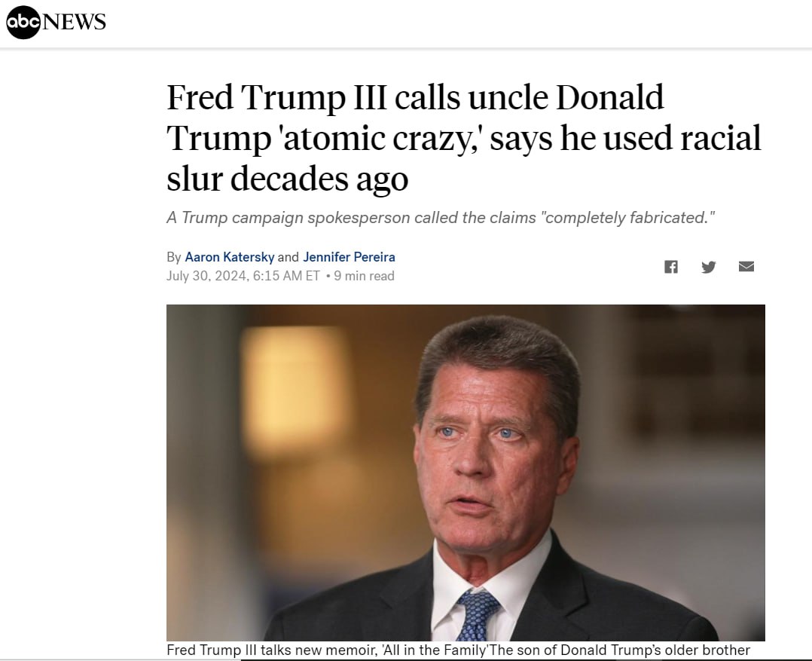Image resolution: width=812 pixels, height=661 pixels.
Task: Click the '9 min read' label
Action: coord(364,276)
